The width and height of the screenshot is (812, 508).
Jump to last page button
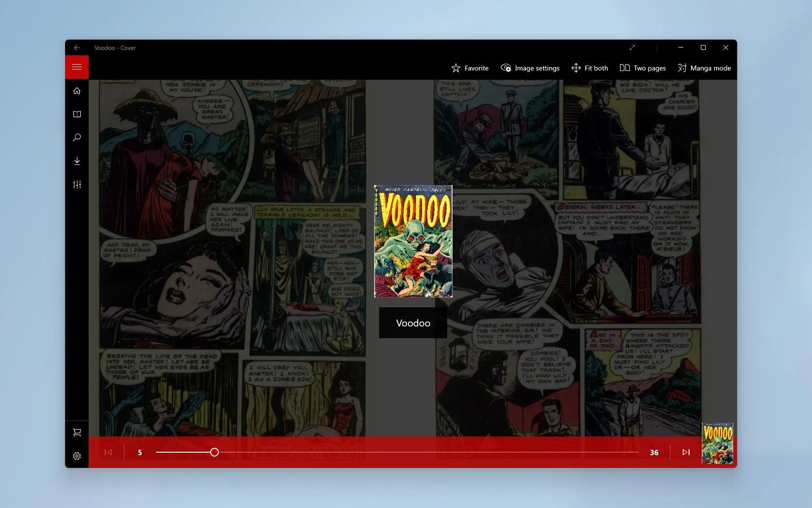click(686, 452)
